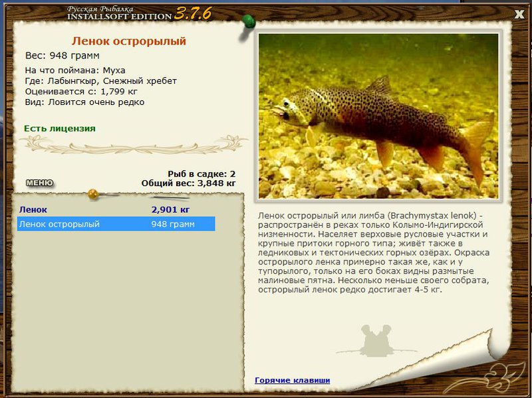Click the Оценивается с: 1,799 кг line

(x=81, y=92)
